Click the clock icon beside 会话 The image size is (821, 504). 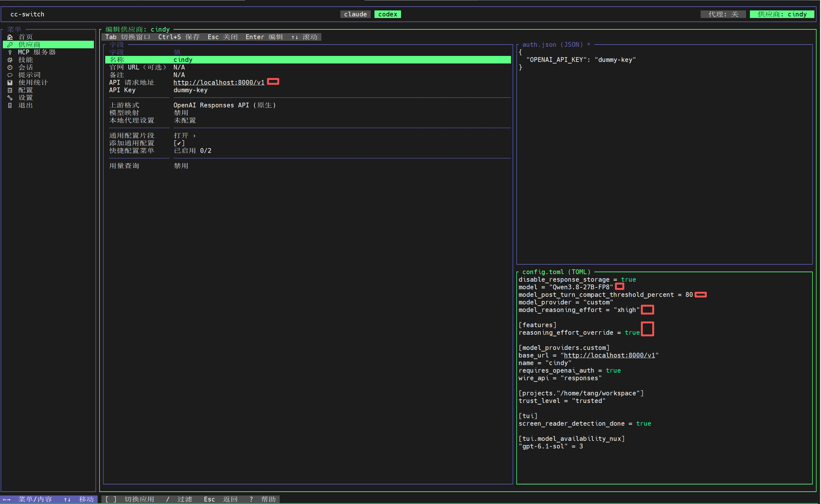pyautogui.click(x=10, y=67)
